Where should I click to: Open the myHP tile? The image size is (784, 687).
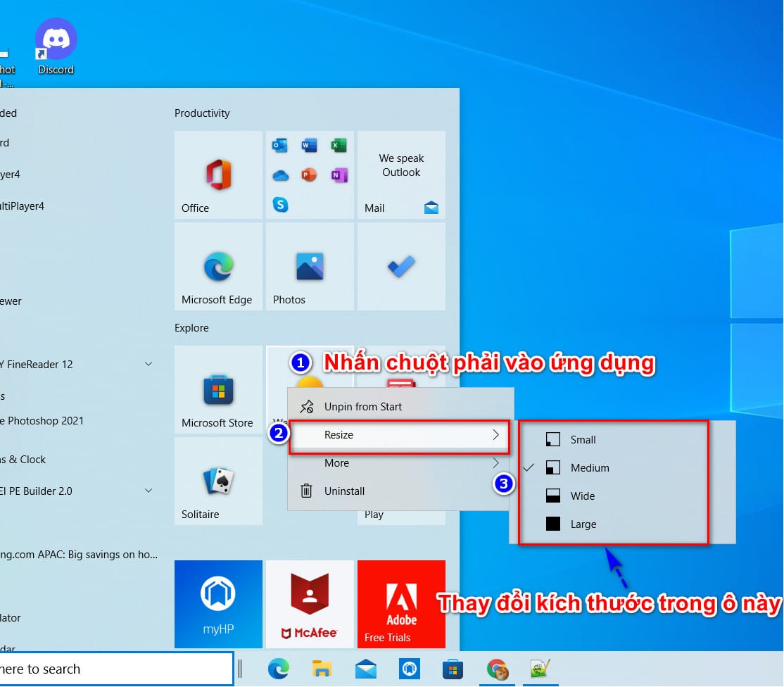coord(218,604)
